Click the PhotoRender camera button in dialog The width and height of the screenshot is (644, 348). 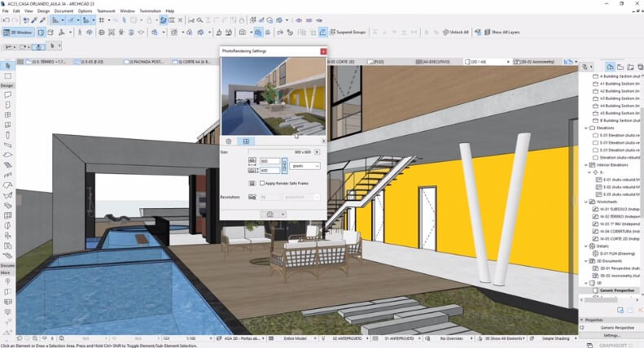(x=269, y=215)
